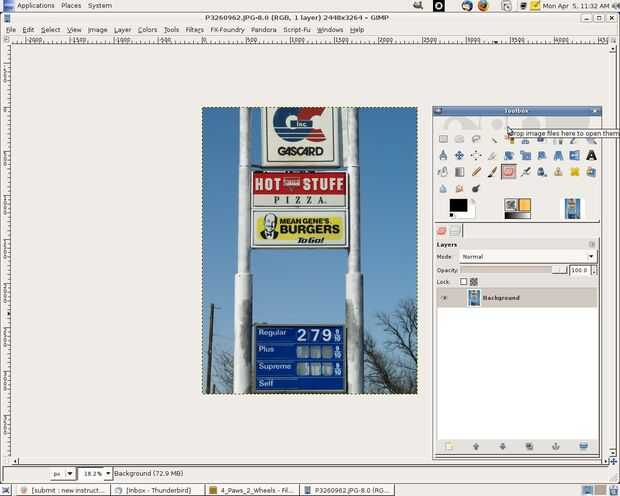Click the Lower Layer arrow button

pos(503,447)
